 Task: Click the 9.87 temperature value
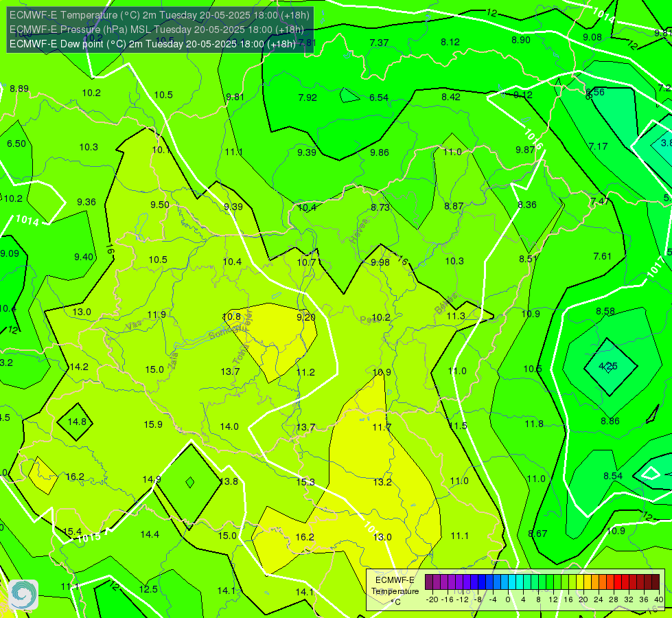tap(525, 150)
